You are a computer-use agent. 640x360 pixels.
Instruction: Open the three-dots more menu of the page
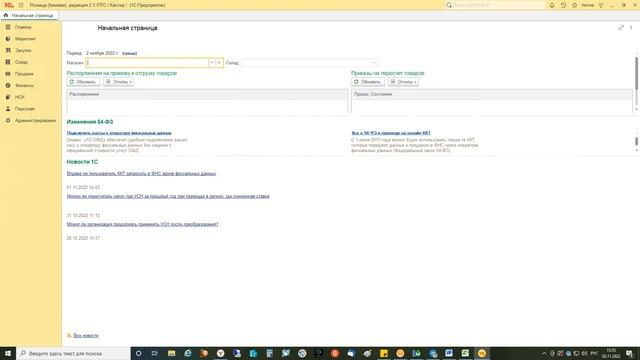(x=631, y=27)
